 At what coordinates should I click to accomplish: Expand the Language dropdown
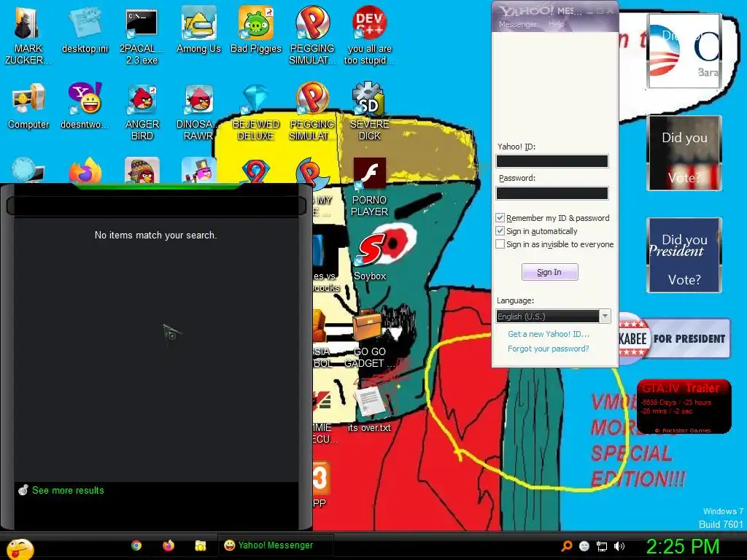605,316
